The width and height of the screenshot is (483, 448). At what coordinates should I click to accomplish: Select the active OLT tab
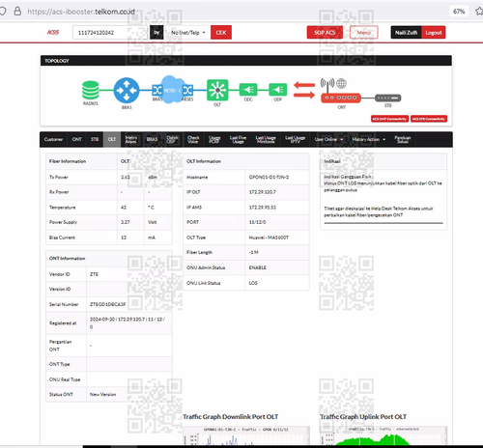(112, 139)
